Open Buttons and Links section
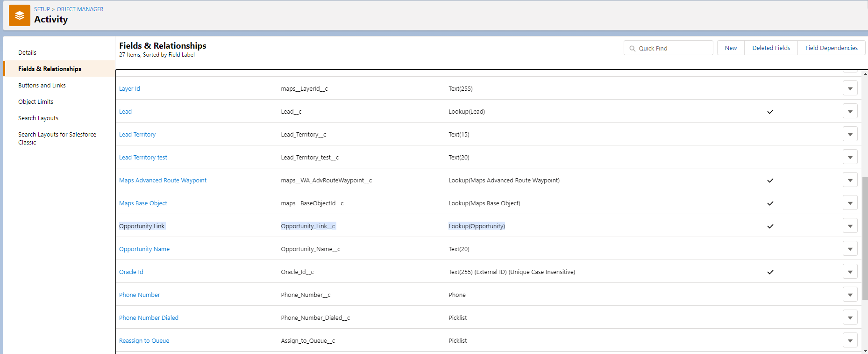Viewport: 868px width, 354px height. [x=42, y=85]
